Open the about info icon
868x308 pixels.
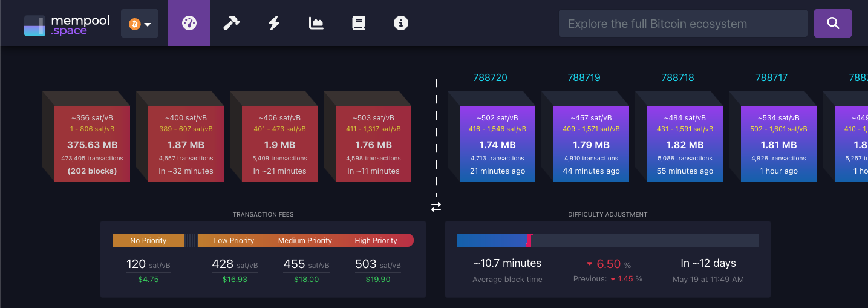pyautogui.click(x=401, y=24)
